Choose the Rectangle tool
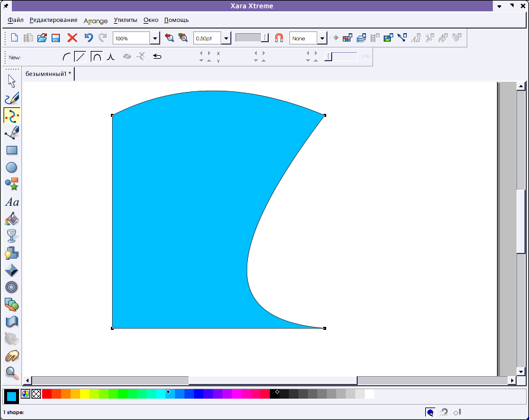529x420 pixels. 12,151
